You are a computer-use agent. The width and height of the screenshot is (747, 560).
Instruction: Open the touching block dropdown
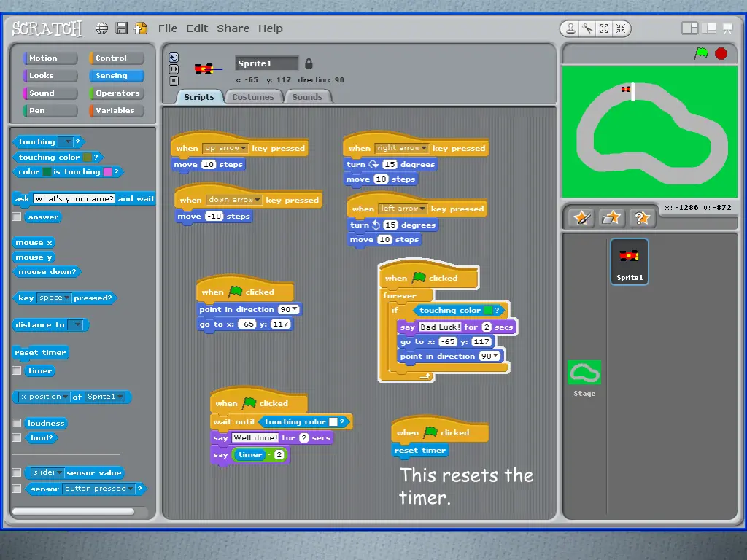[65, 142]
